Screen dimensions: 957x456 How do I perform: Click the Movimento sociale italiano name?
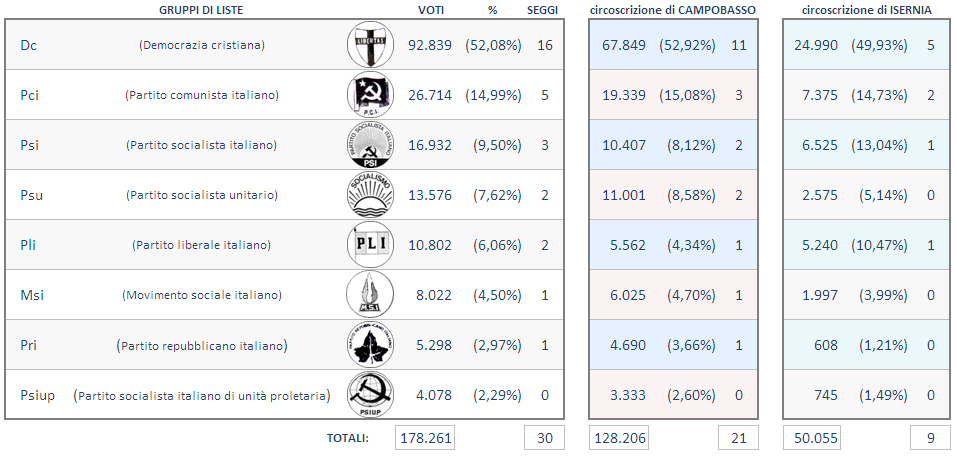(x=201, y=295)
